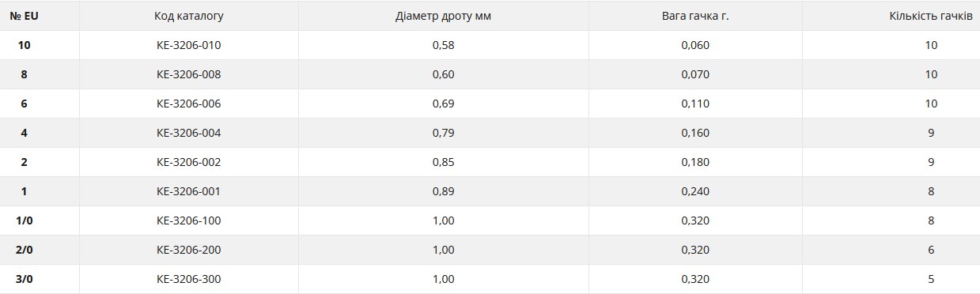This screenshot has height=294, width=980.
Task: Click the Кількість гачків column header
Action: 931,16
